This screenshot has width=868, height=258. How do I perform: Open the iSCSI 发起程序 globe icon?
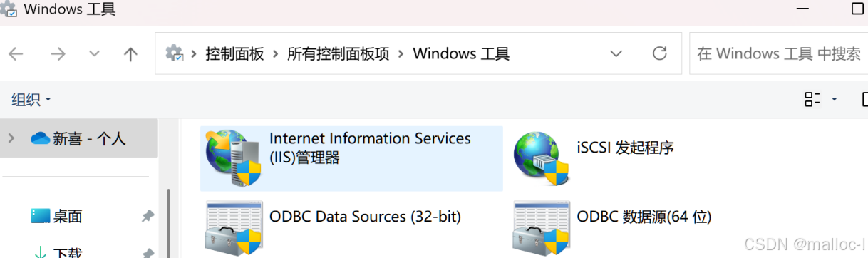[x=543, y=158]
